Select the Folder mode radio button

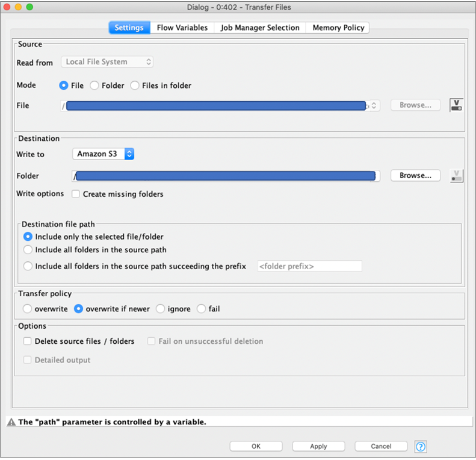click(x=94, y=85)
